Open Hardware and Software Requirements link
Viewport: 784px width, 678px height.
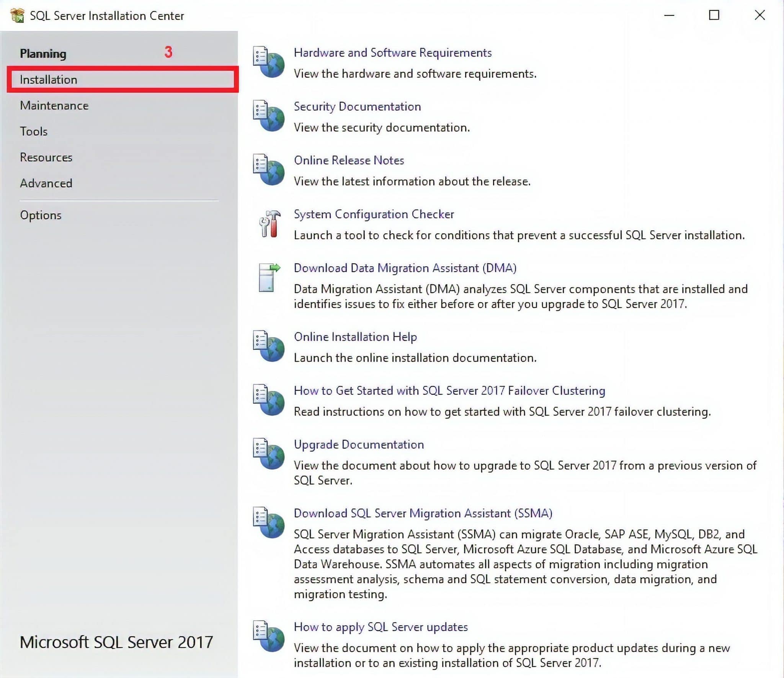(392, 52)
